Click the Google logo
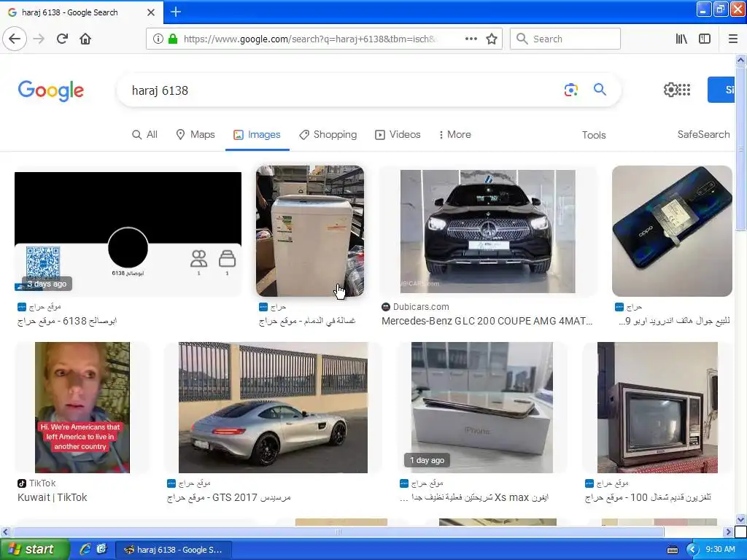Image resolution: width=747 pixels, height=560 pixels. [51, 90]
